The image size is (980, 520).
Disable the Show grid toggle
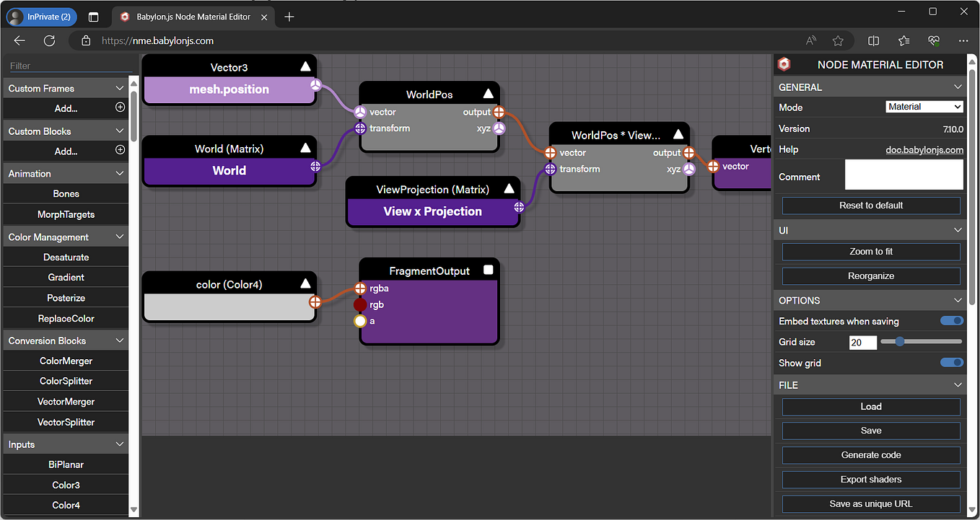pyautogui.click(x=951, y=363)
